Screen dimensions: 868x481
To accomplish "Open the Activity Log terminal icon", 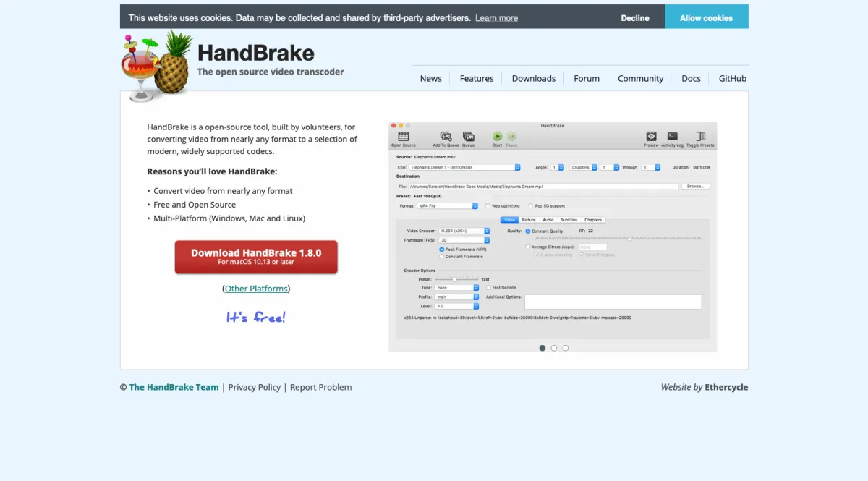I will click(x=673, y=136).
